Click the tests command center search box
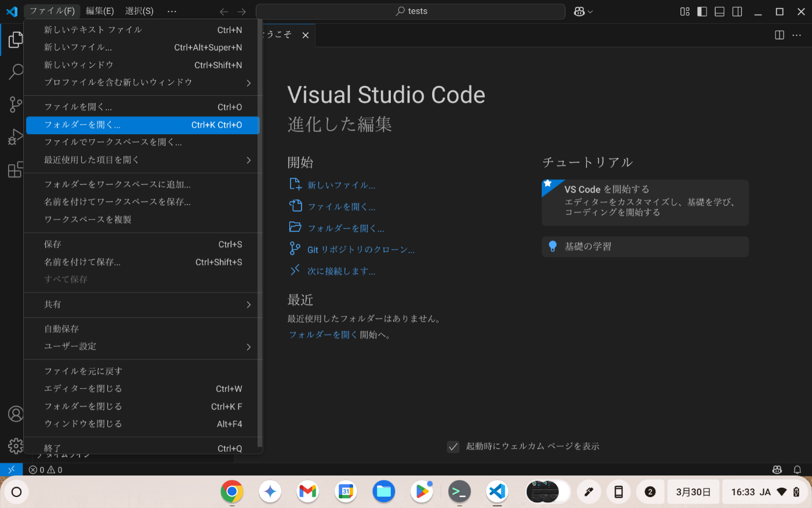The height and width of the screenshot is (508, 812). 411,12
